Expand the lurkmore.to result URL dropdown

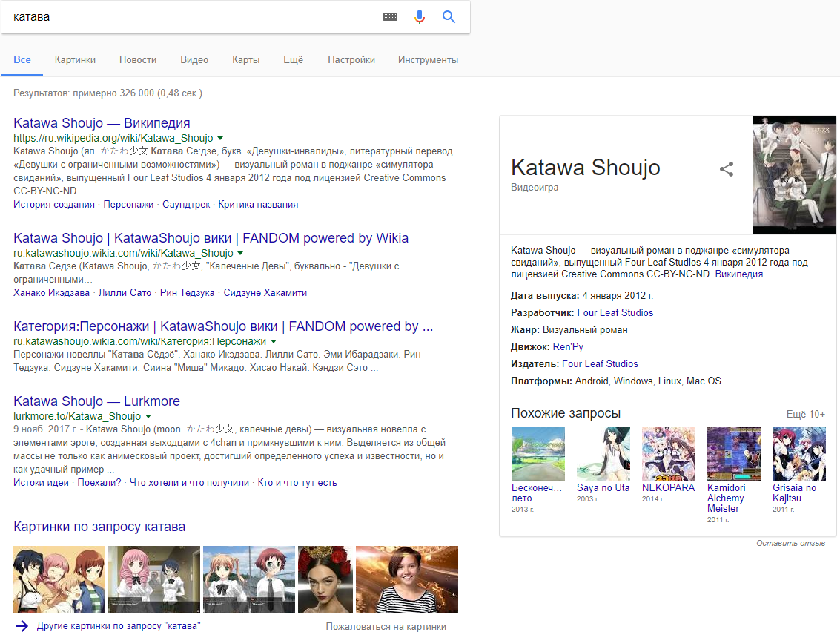point(148,416)
